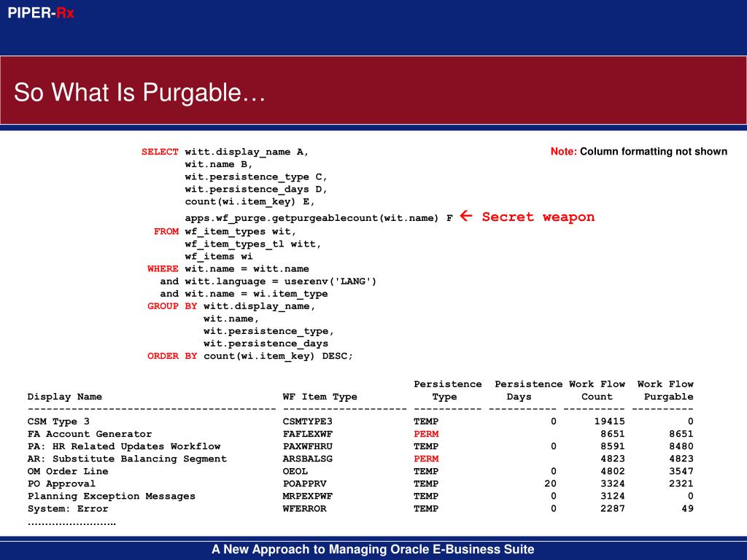Click the 'wit.name B,' line
747x560 pixels.
pyautogui.click(x=219, y=164)
